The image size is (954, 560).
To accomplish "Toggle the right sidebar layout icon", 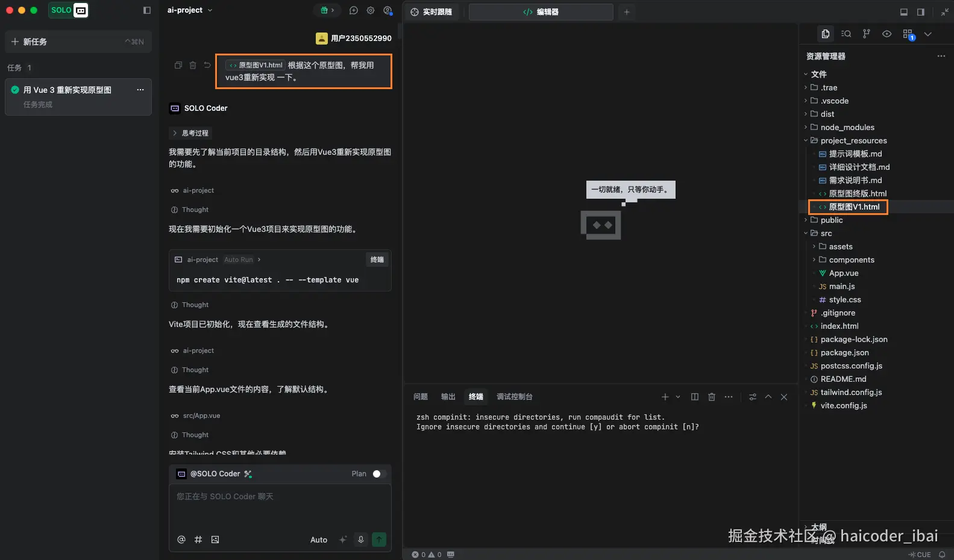I will [x=921, y=12].
